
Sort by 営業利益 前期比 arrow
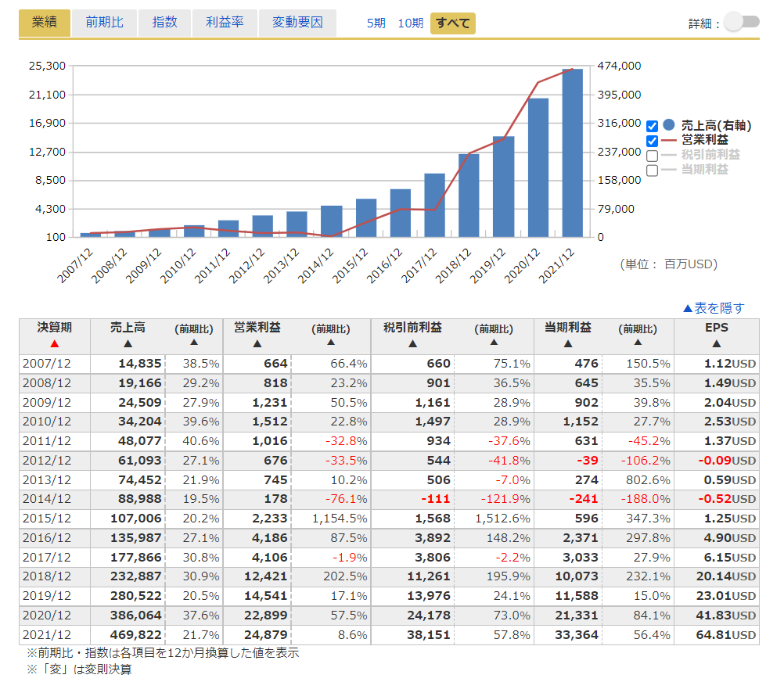click(x=331, y=343)
